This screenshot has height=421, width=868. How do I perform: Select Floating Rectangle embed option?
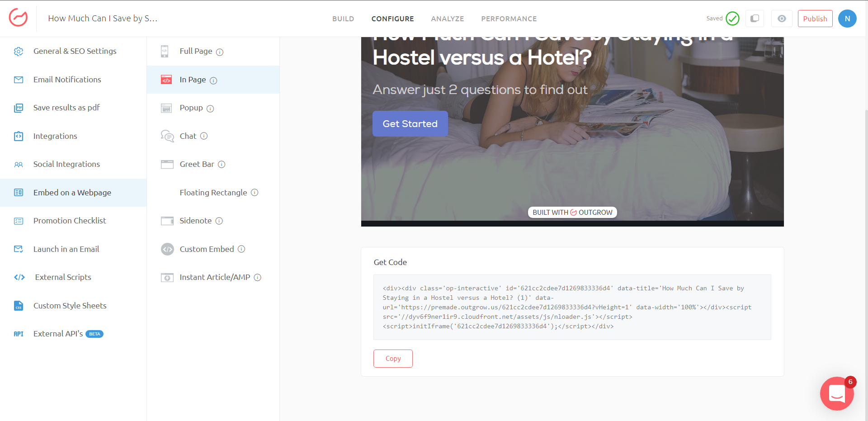click(213, 193)
